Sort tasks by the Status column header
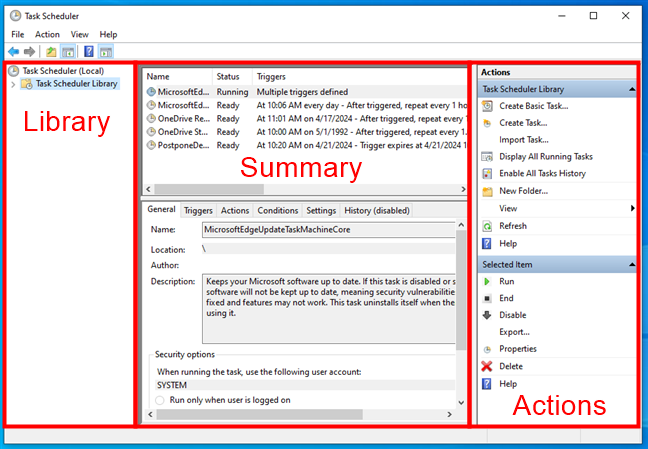This screenshot has height=449, width=648. pyautogui.click(x=232, y=76)
